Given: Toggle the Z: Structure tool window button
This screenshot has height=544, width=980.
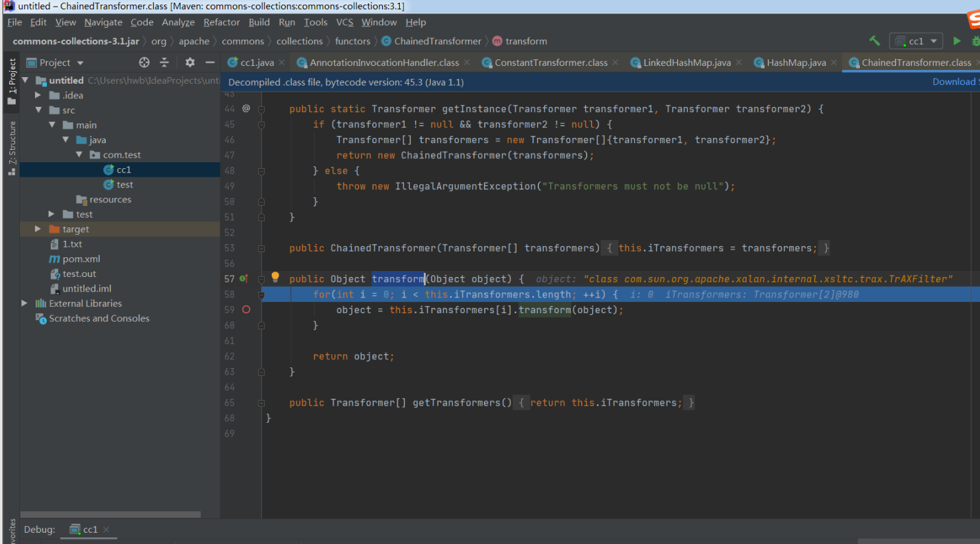Looking at the screenshot, I should tap(11, 149).
